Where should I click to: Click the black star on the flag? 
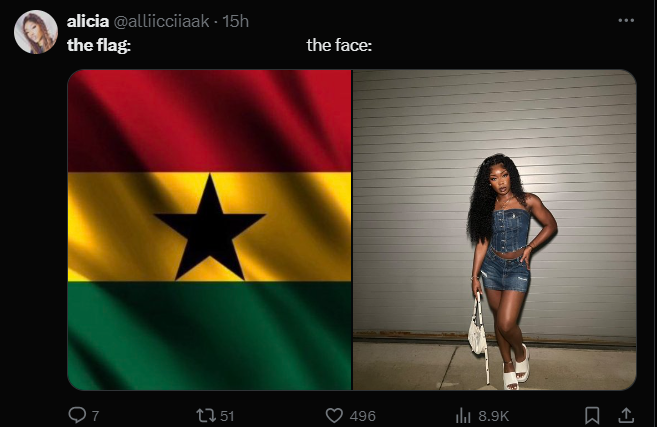coord(210,223)
